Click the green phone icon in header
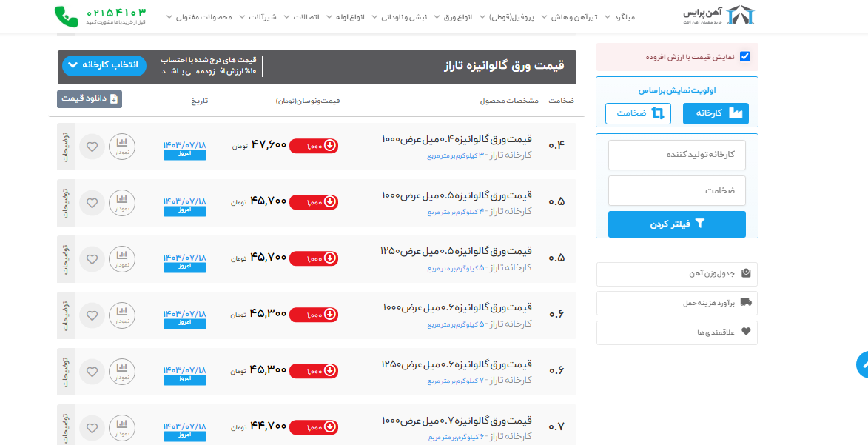This screenshot has width=868, height=445. pos(66,16)
